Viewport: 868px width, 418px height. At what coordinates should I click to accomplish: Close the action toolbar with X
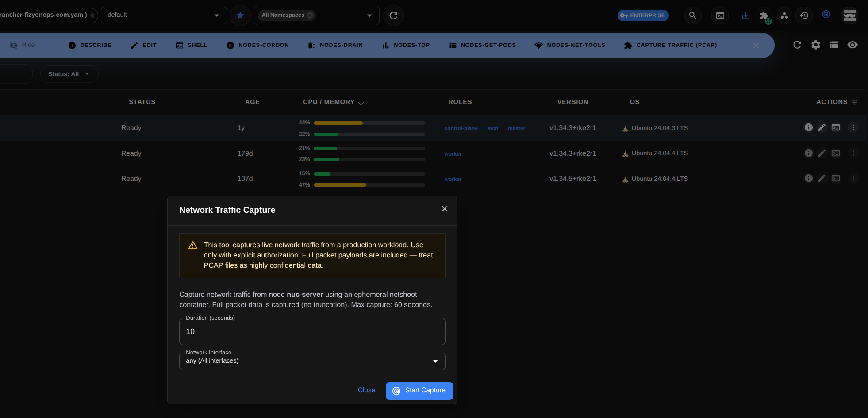[756, 46]
